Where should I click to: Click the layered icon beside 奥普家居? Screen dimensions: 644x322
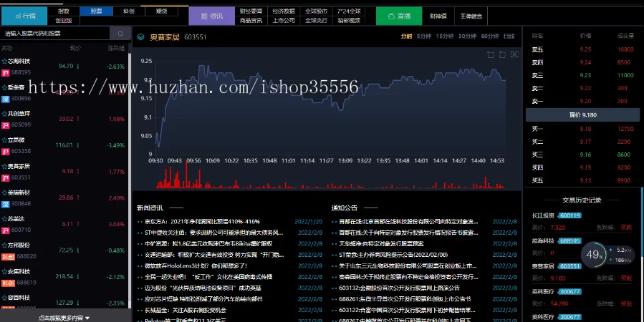pos(140,36)
